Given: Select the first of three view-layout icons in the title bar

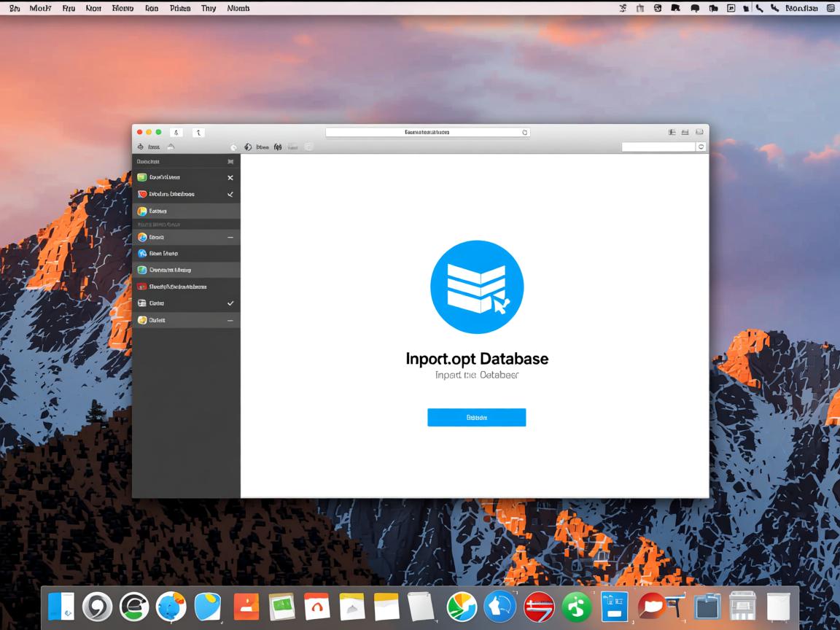Looking at the screenshot, I should pyautogui.click(x=672, y=133).
